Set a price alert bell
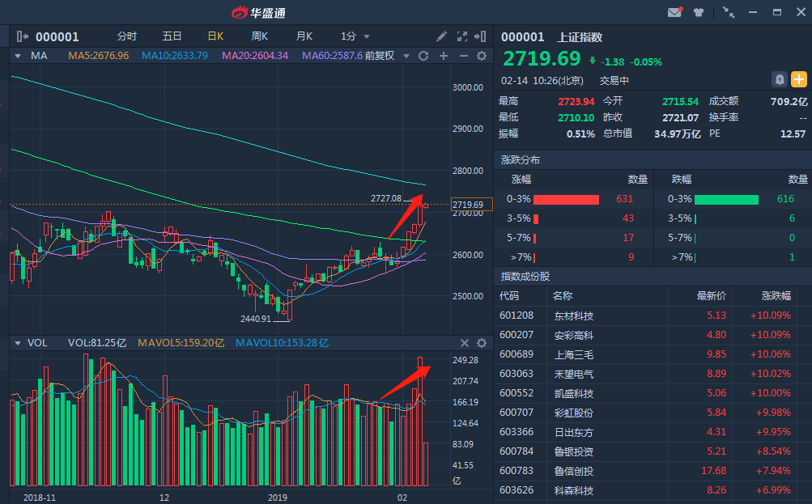 tap(780, 79)
